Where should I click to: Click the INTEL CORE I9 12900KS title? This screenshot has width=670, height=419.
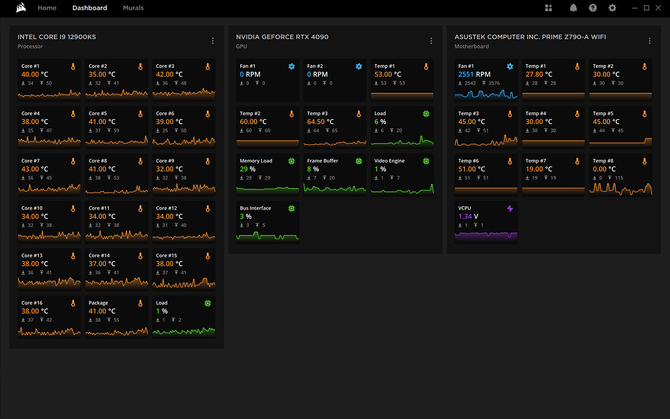[x=56, y=37]
